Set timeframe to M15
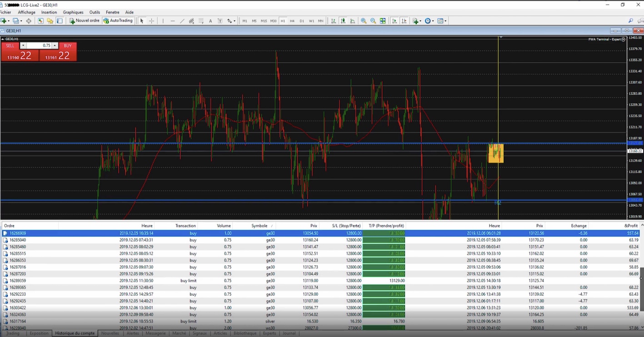The image size is (644, 337). 264,21
